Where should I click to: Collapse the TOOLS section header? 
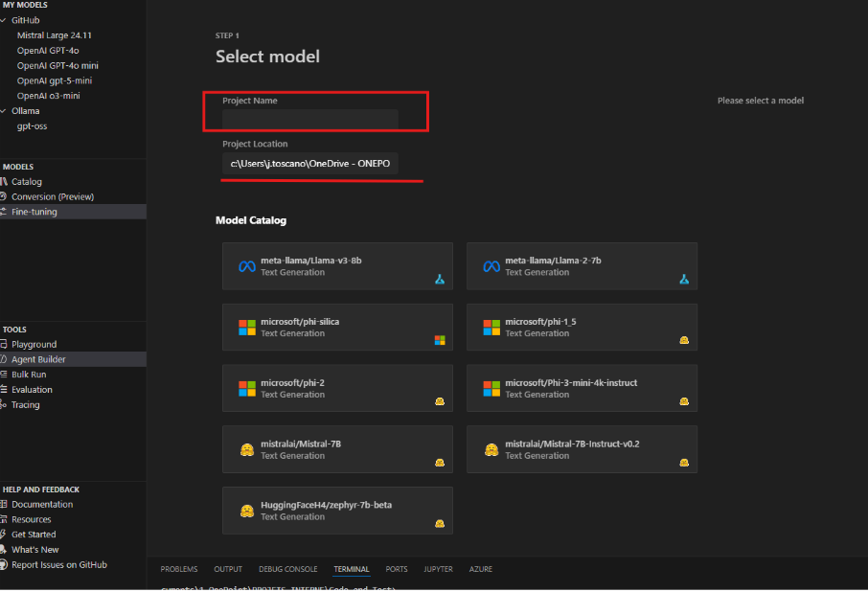[14, 330]
